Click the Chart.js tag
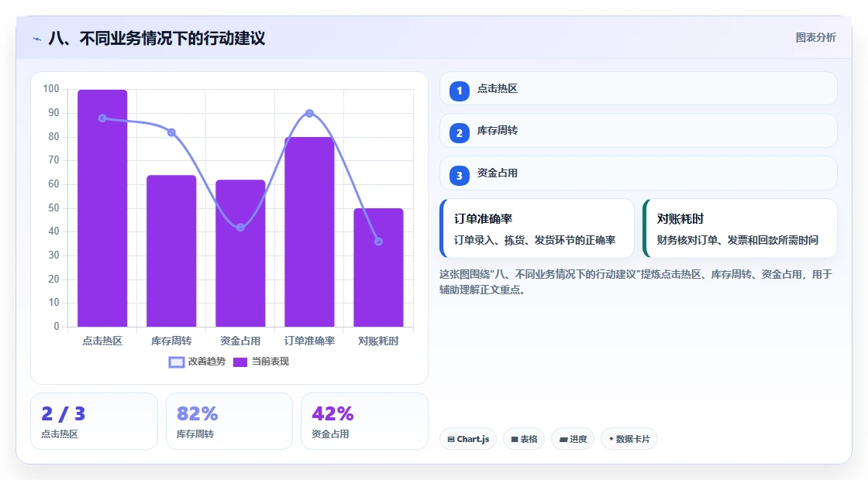Screen dimensions: 868x480 [468, 439]
